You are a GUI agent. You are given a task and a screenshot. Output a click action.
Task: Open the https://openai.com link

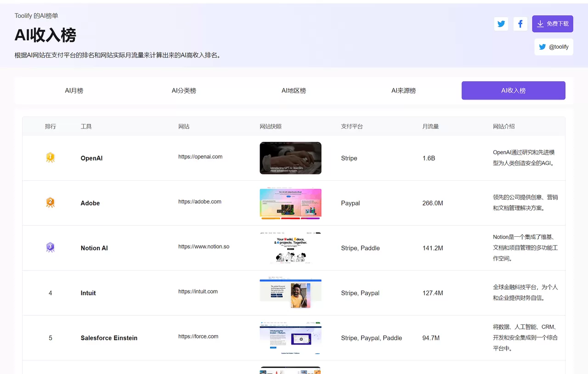coord(200,156)
